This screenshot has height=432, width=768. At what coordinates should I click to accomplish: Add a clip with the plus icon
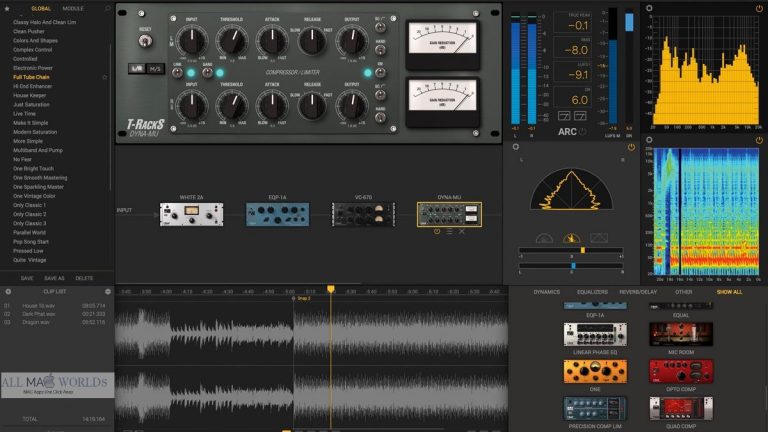coord(8,292)
